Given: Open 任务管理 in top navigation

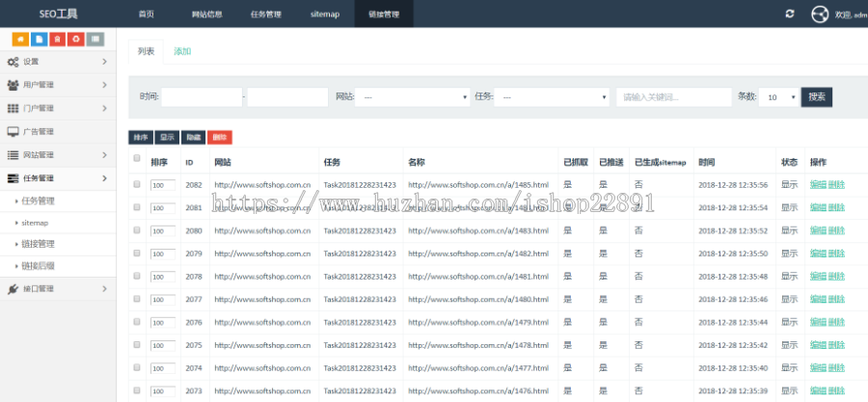Looking at the screenshot, I should (x=266, y=14).
